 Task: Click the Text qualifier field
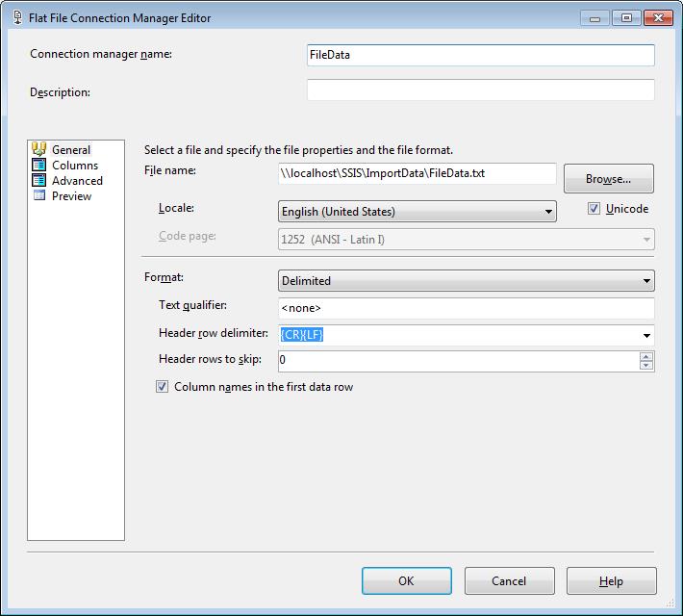[x=467, y=308]
